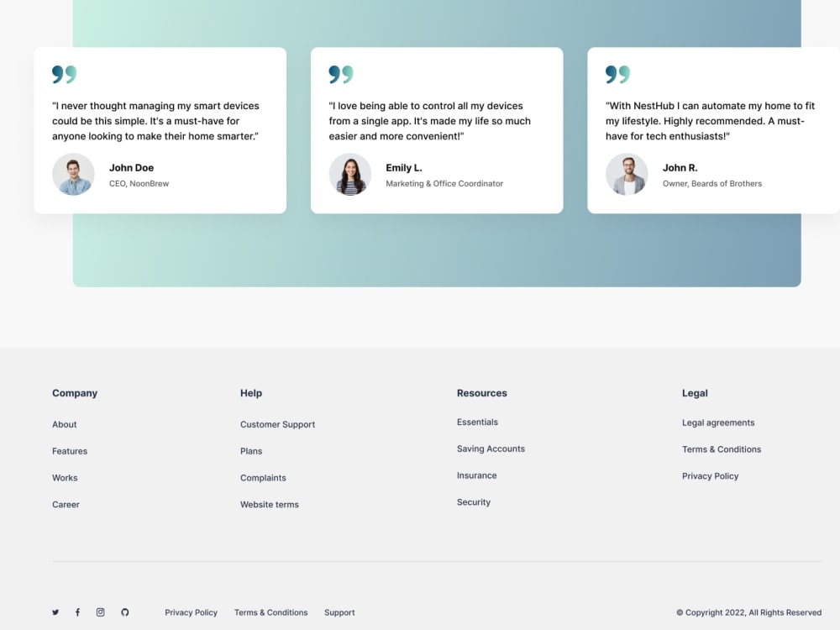Viewport: 840px width, 630px height.
Task: Click the Emily L. name text
Action: (403, 168)
